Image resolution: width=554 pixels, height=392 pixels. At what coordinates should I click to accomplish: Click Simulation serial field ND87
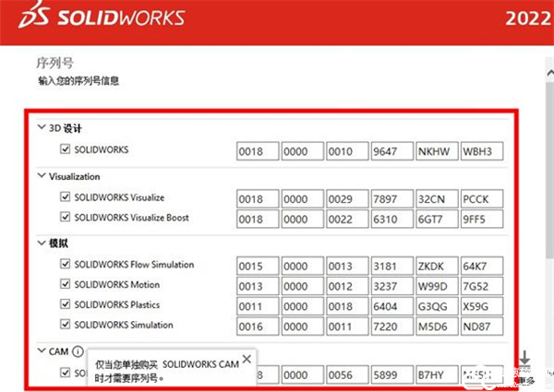482,327
